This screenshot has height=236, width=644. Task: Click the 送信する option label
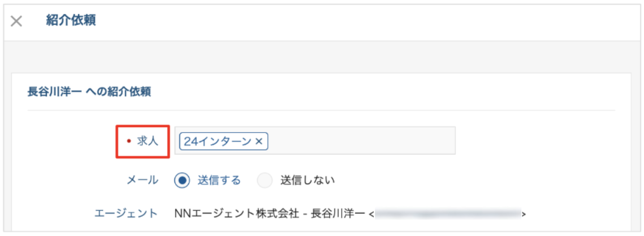219,180
